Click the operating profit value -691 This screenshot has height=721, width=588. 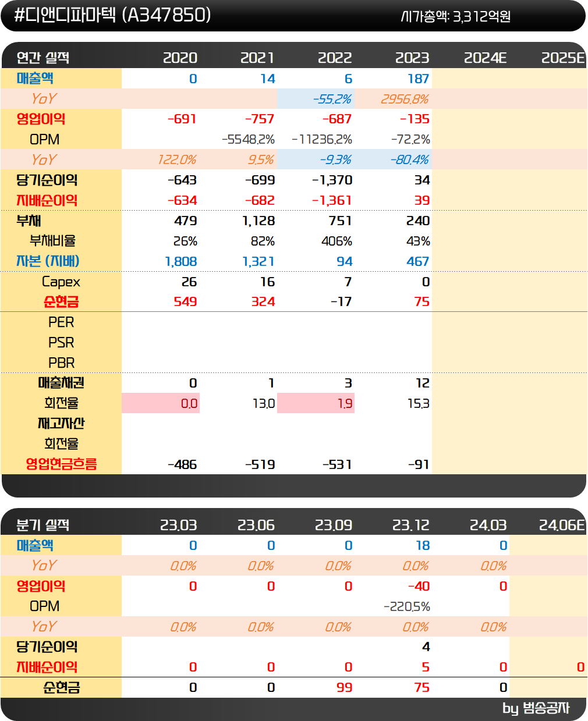[x=182, y=119]
